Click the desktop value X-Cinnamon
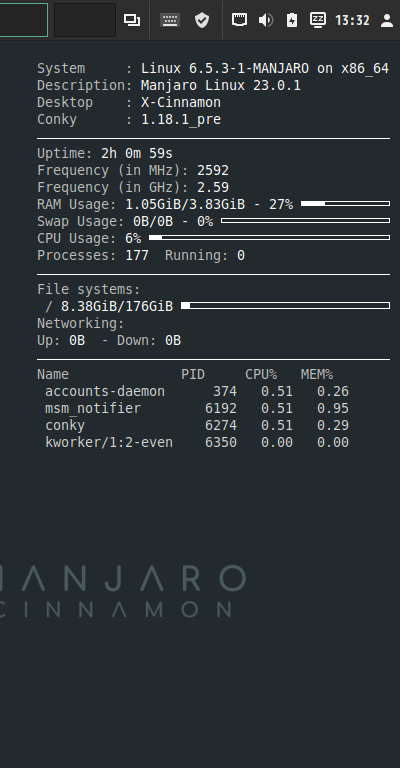The width and height of the screenshot is (400, 768). pos(181,102)
